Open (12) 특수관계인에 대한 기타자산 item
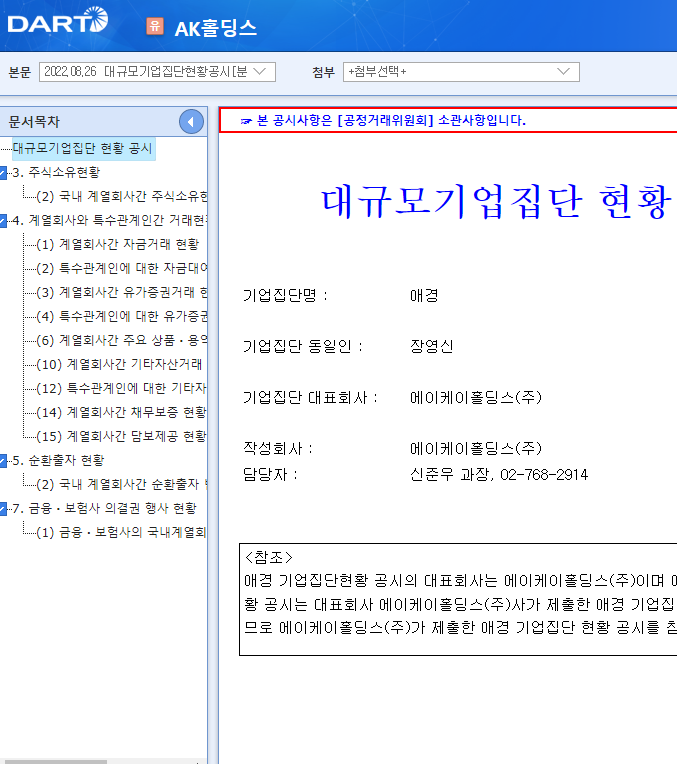Screen dimensions: 677x764 point(121,388)
